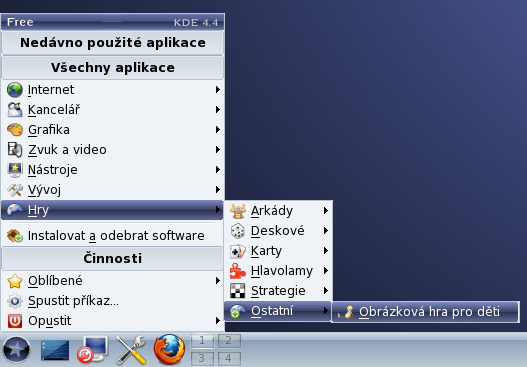The image size is (527, 367).
Task: Click the Nedávno použité aplikace header
Action: [x=113, y=43]
